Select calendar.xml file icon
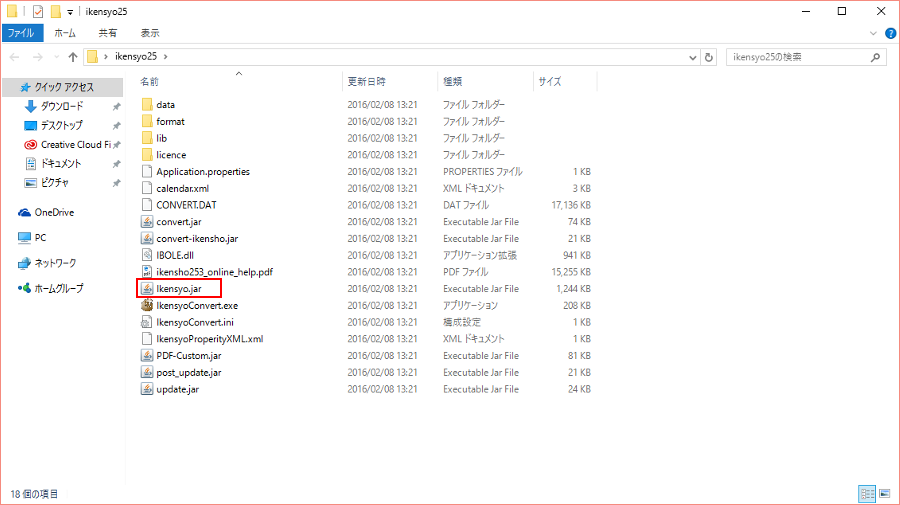 click(147, 188)
